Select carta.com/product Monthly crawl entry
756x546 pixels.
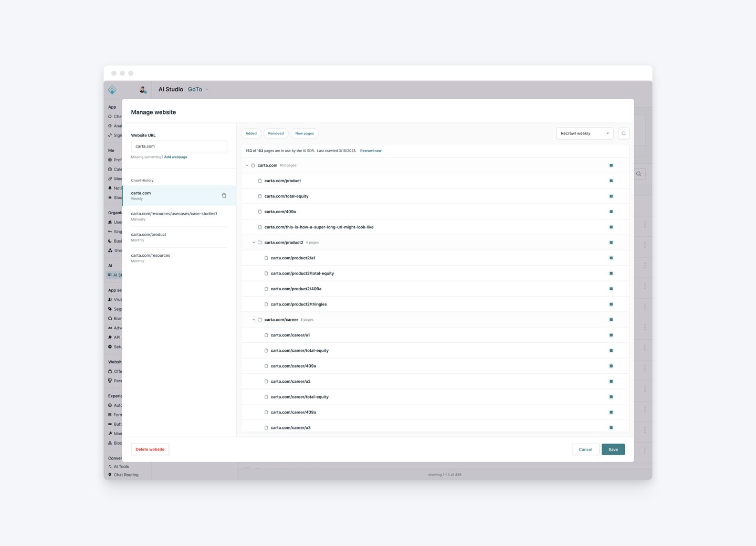coord(180,237)
